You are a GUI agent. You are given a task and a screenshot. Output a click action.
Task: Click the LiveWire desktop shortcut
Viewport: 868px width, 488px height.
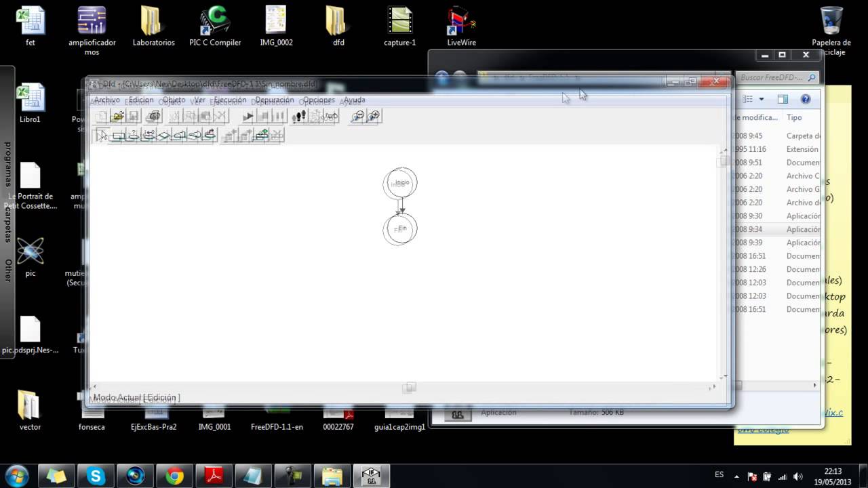[x=461, y=27]
